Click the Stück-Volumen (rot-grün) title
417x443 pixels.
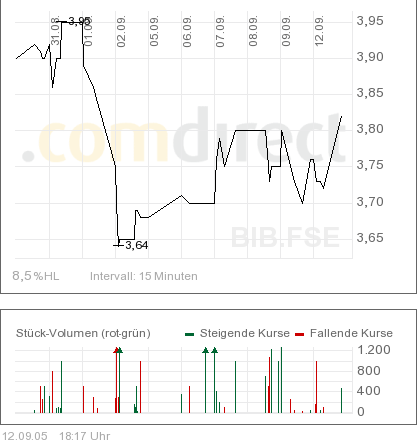83,333
